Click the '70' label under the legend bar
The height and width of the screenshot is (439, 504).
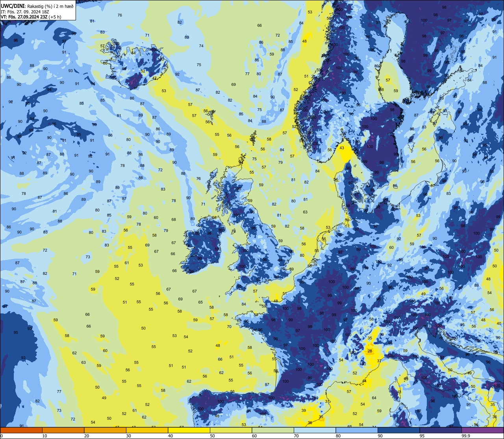tap(296, 436)
